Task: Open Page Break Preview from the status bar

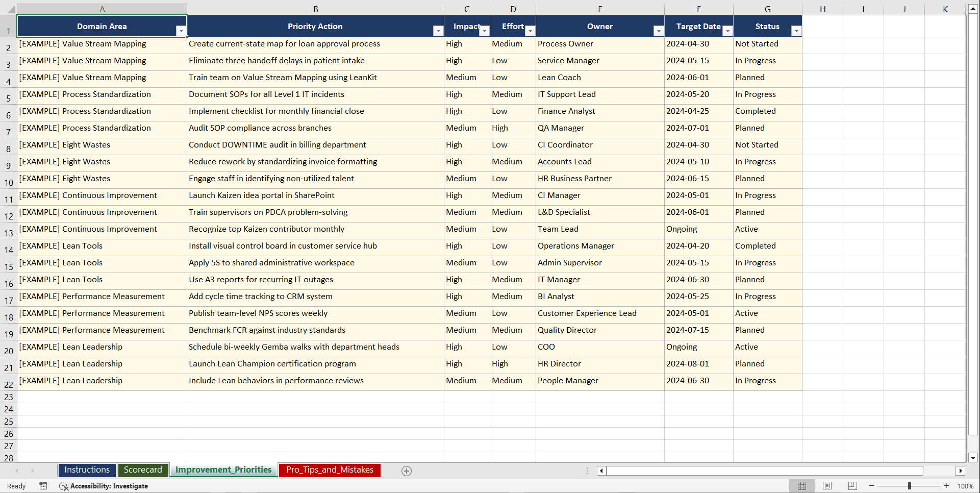Action: pyautogui.click(x=852, y=486)
